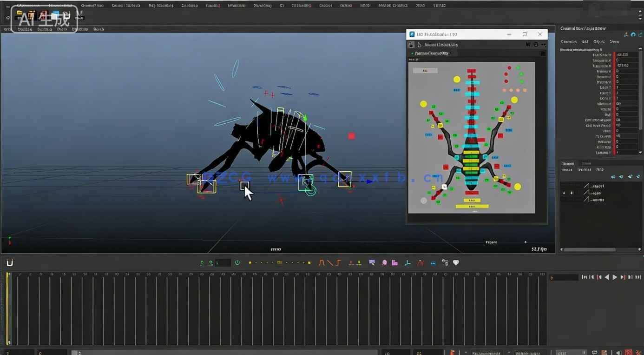The width and height of the screenshot is (644, 355).
Task: Toggle visibility checkmark on the middle layer row
Action: coord(564,193)
